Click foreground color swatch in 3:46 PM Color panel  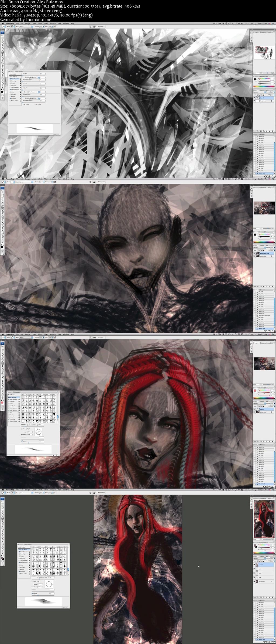(x=255, y=545)
